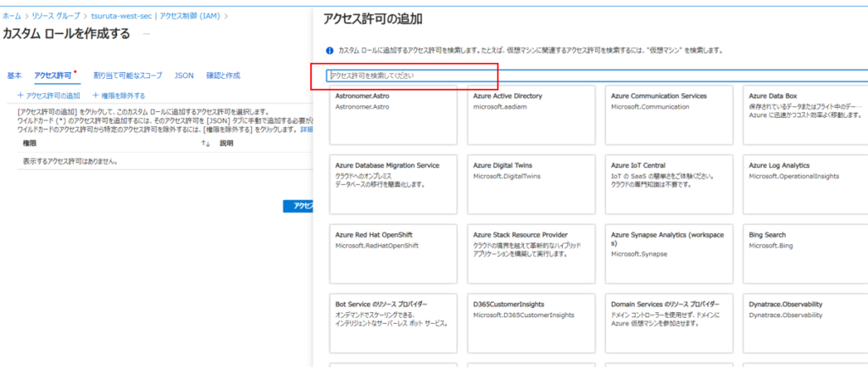Choose the Domain Services resource provider card
The width and height of the screenshot is (868, 391).
click(x=669, y=323)
